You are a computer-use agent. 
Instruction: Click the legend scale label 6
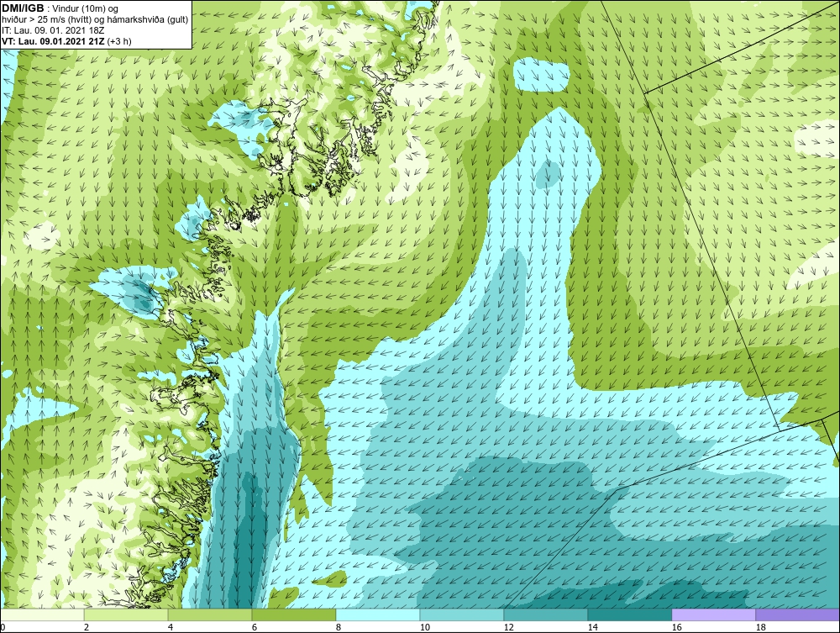[x=254, y=627]
